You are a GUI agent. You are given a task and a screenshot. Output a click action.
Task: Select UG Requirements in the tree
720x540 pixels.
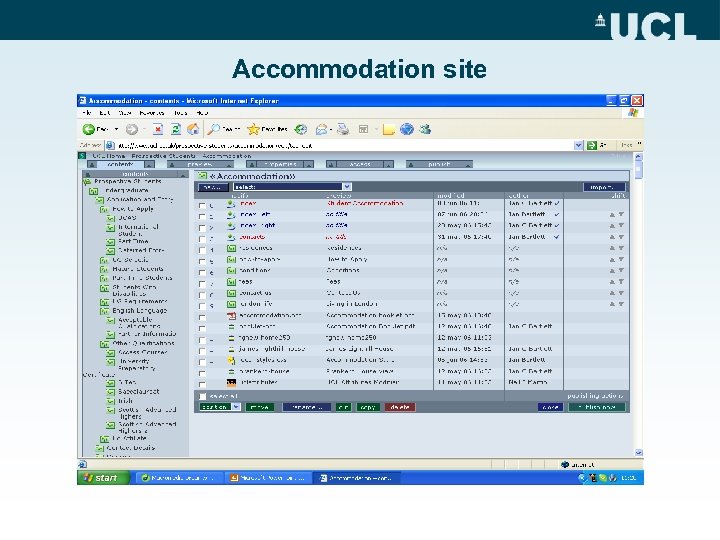point(140,302)
